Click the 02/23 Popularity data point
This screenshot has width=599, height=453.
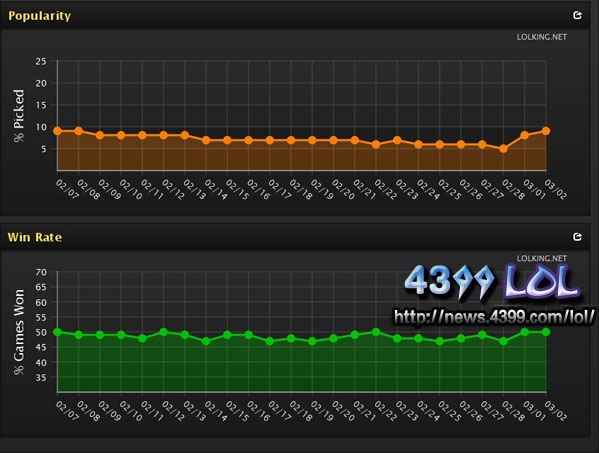click(397, 140)
